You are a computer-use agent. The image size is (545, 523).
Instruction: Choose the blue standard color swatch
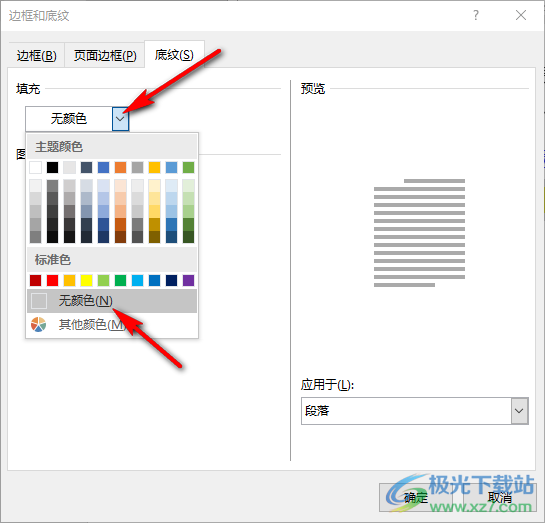click(155, 280)
